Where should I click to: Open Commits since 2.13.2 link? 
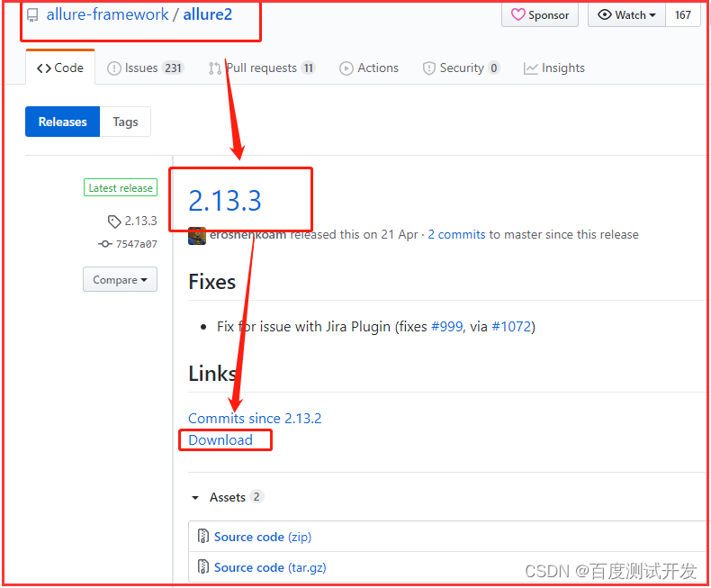click(255, 419)
